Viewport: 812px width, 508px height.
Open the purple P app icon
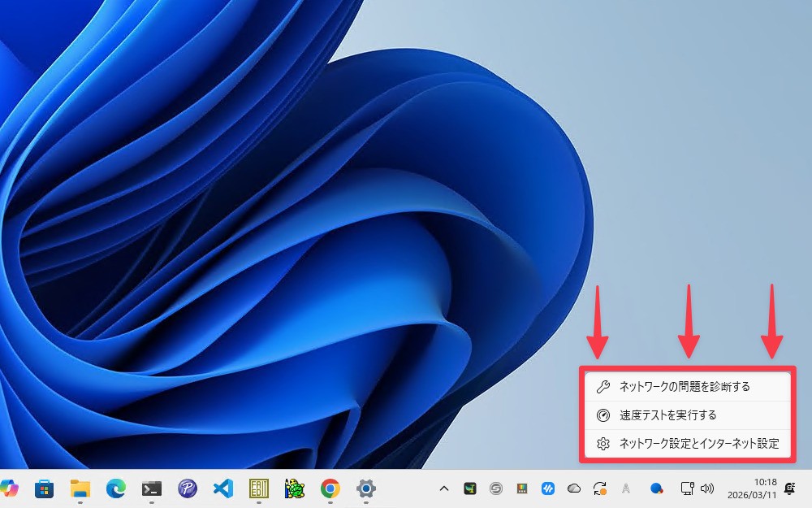pos(188,488)
